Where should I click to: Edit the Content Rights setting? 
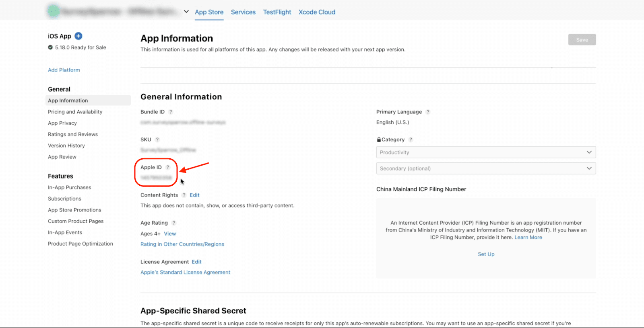194,195
